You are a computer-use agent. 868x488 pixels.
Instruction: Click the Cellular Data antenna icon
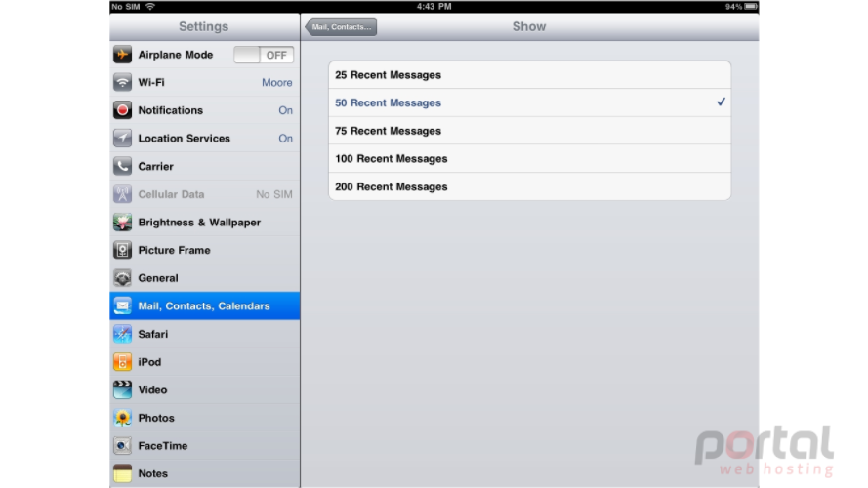point(122,194)
